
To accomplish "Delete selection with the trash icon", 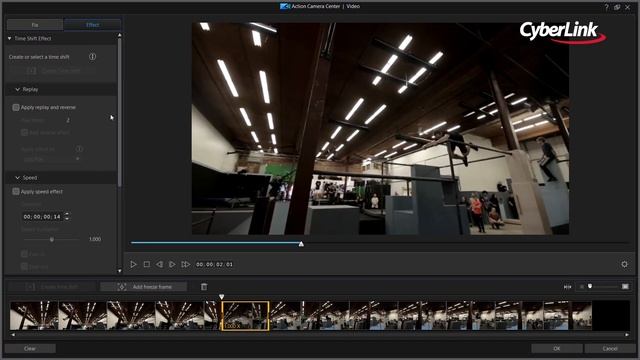I will 204,287.
